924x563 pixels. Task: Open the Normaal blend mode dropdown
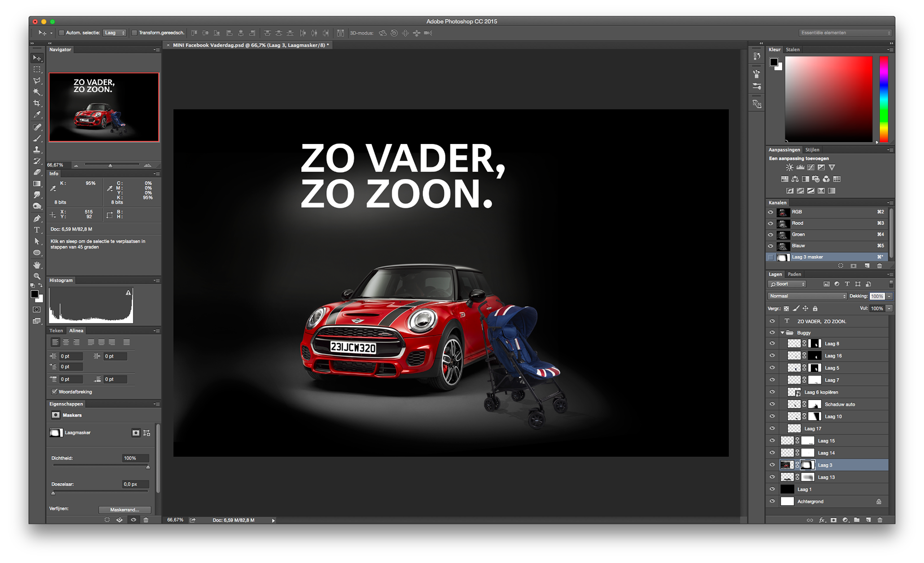807,296
